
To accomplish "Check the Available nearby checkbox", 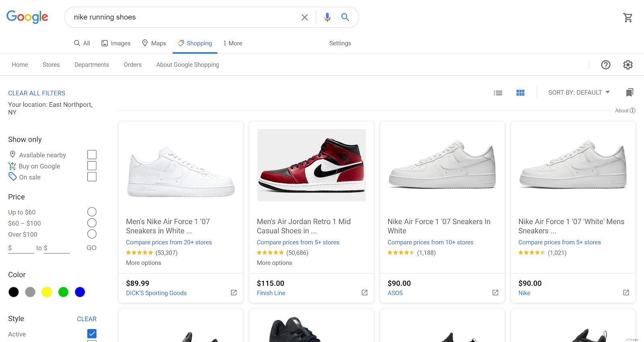I will (x=92, y=155).
